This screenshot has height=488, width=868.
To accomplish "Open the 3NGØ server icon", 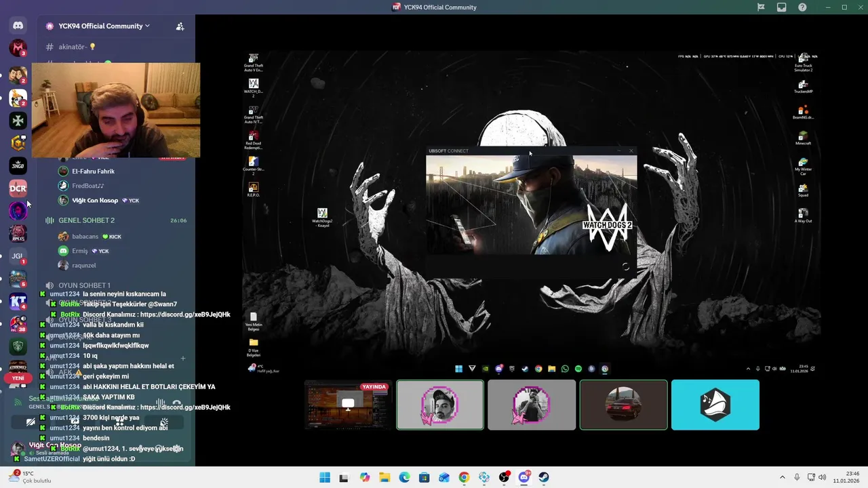I will (18, 165).
